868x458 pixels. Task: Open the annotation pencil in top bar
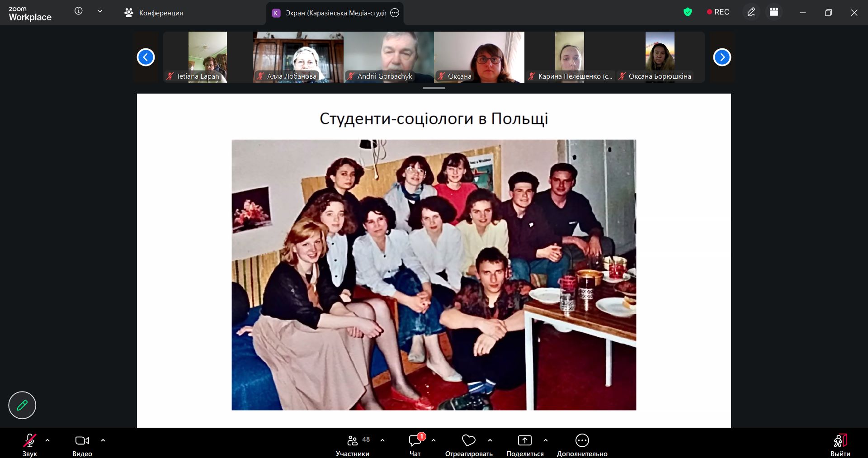pos(751,12)
